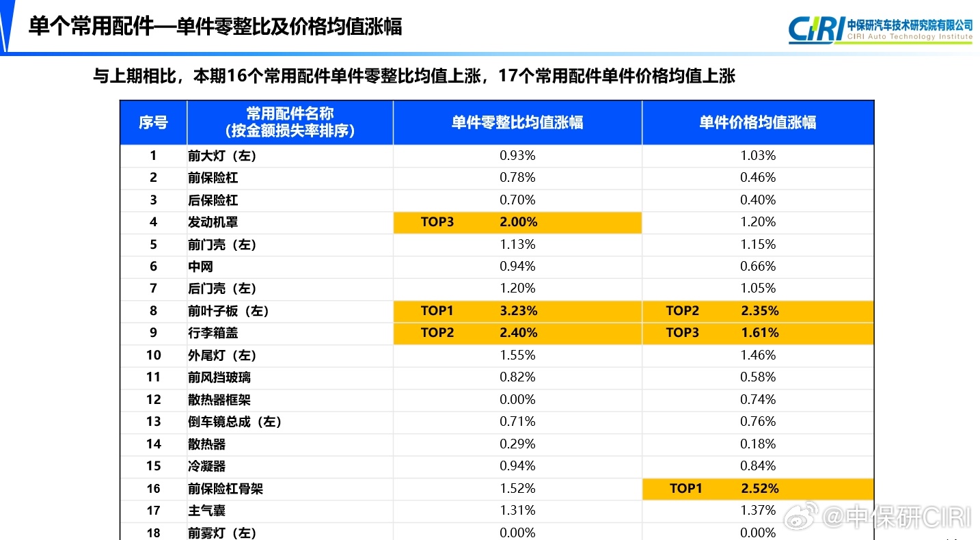
Task: Select the part name 后保险杠
Action: point(213,200)
